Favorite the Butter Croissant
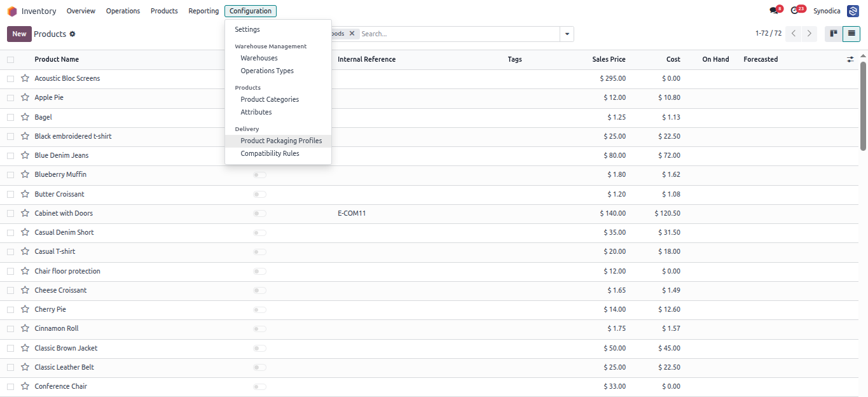This screenshot has width=868, height=397. coord(25,194)
